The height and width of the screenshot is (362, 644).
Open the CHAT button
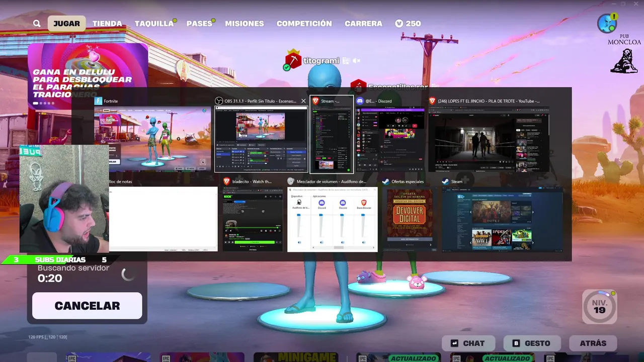[x=468, y=343]
